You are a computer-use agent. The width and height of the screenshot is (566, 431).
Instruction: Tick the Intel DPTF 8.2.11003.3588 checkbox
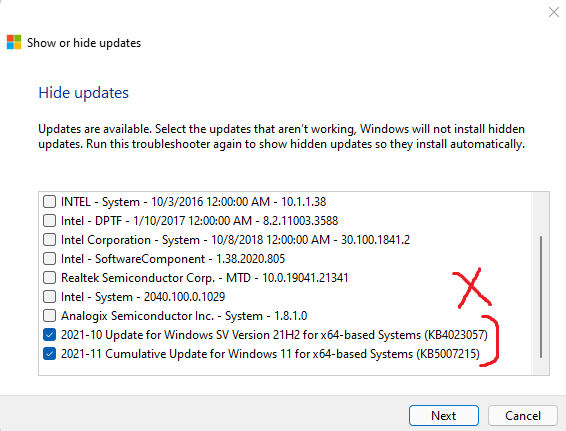(x=49, y=221)
